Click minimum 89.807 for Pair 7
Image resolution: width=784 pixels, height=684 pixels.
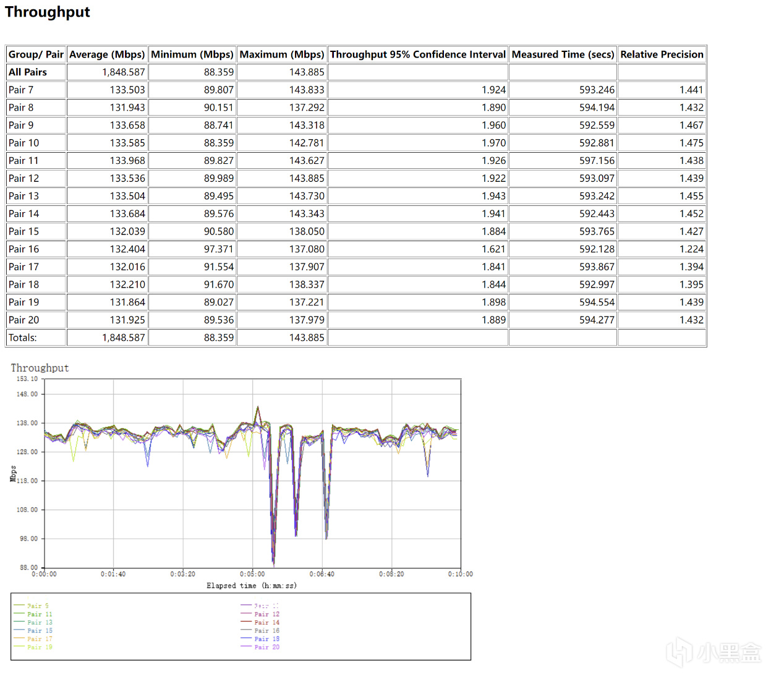[x=219, y=90]
